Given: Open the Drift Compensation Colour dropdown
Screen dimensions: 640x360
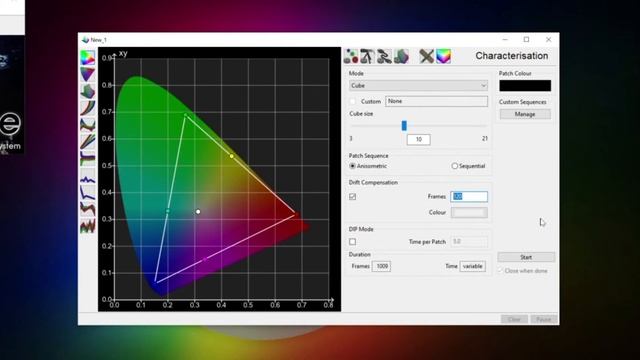Looking at the screenshot, I should tap(469, 213).
